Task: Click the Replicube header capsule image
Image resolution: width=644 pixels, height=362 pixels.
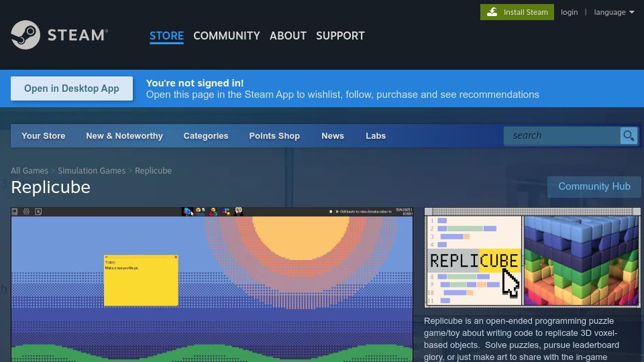Action: pos(532,257)
